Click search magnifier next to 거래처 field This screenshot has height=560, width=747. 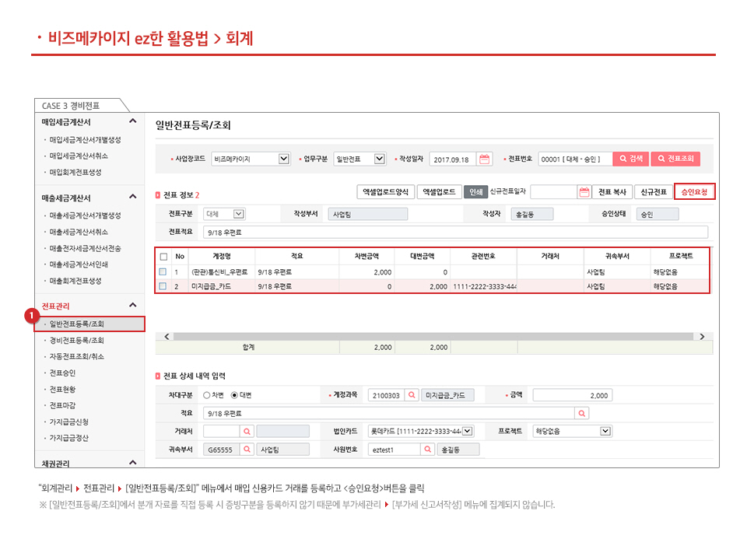tap(247, 432)
